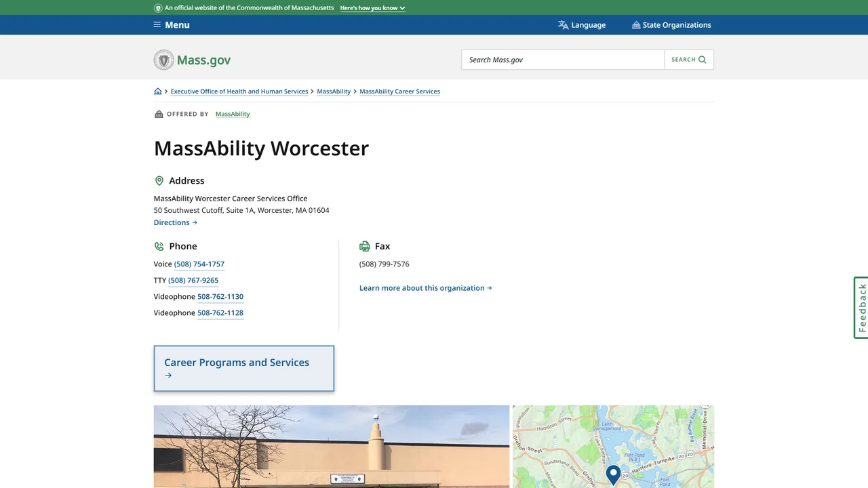
Task: Click the Address location pin icon
Action: click(x=159, y=181)
